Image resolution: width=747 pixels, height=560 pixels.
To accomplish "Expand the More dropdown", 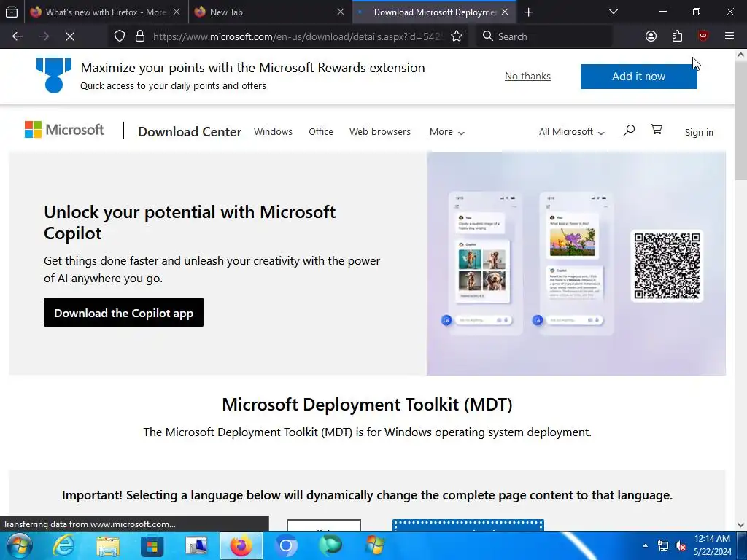I will point(447,132).
